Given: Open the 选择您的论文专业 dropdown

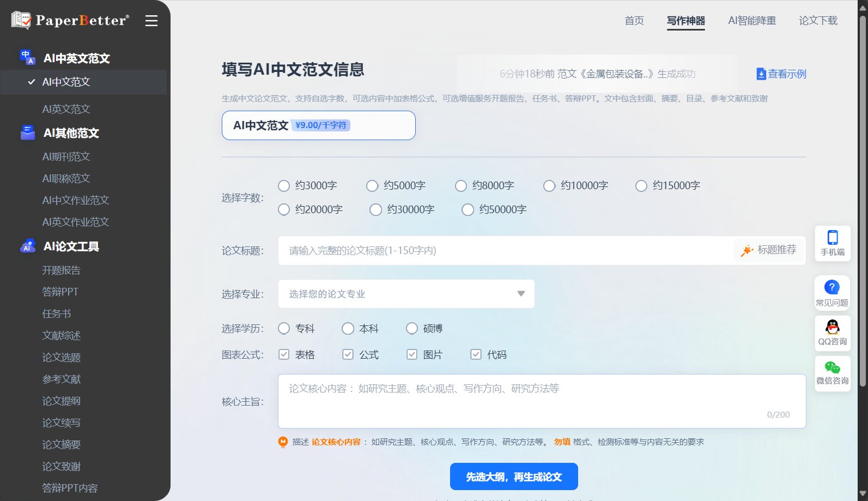Looking at the screenshot, I should tap(406, 294).
